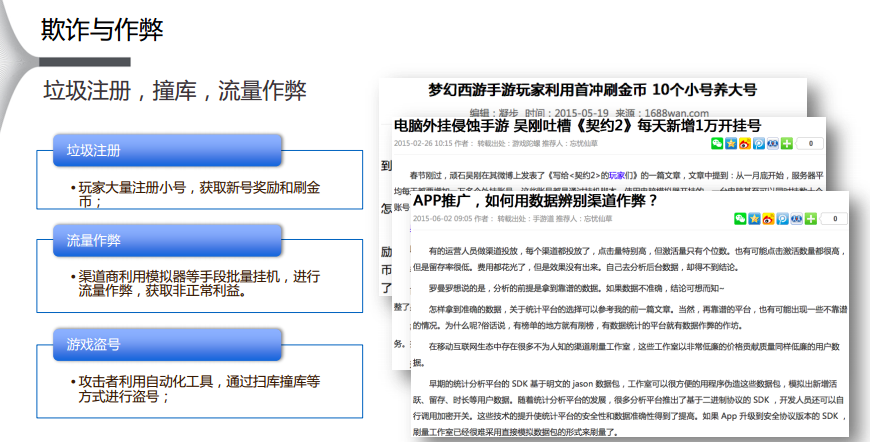Open more share options in 契约2 article
The width and height of the screenshot is (870, 442).
coord(786,144)
